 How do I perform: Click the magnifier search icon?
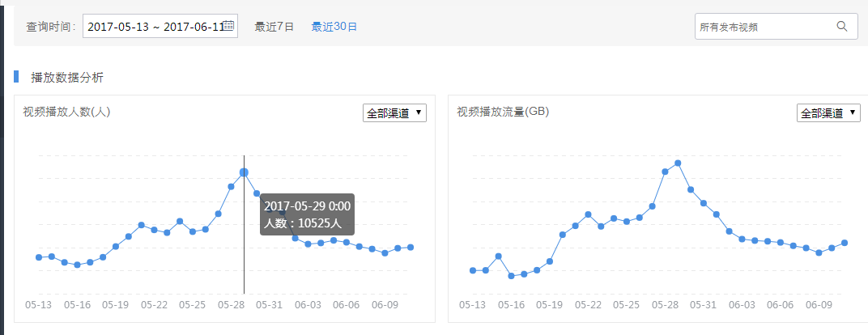click(842, 26)
